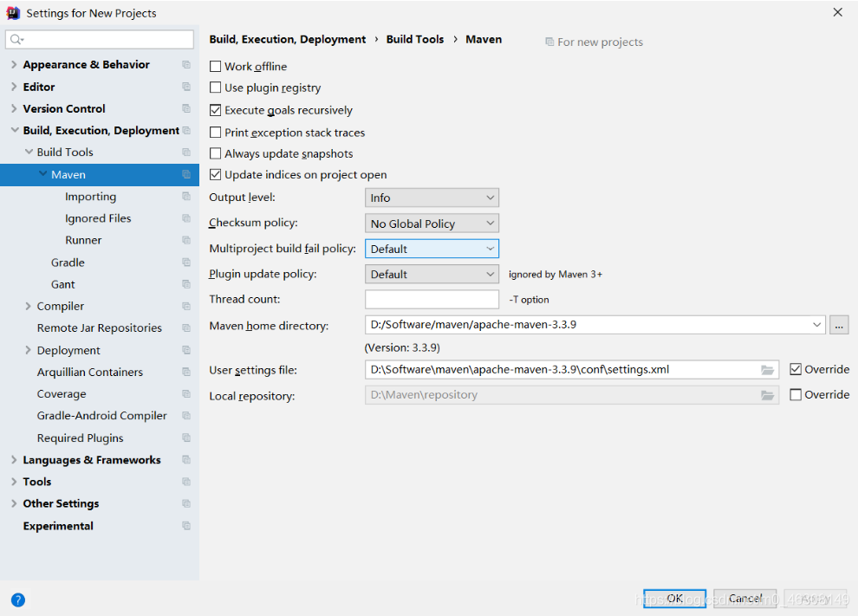Click the Cancel button

point(744,599)
